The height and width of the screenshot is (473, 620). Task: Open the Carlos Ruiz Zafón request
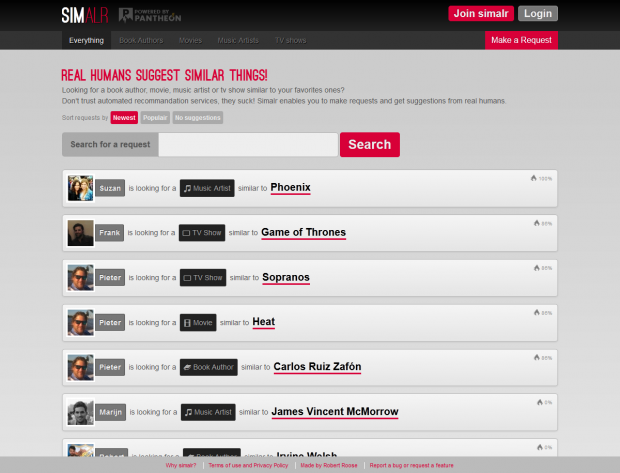click(318, 367)
